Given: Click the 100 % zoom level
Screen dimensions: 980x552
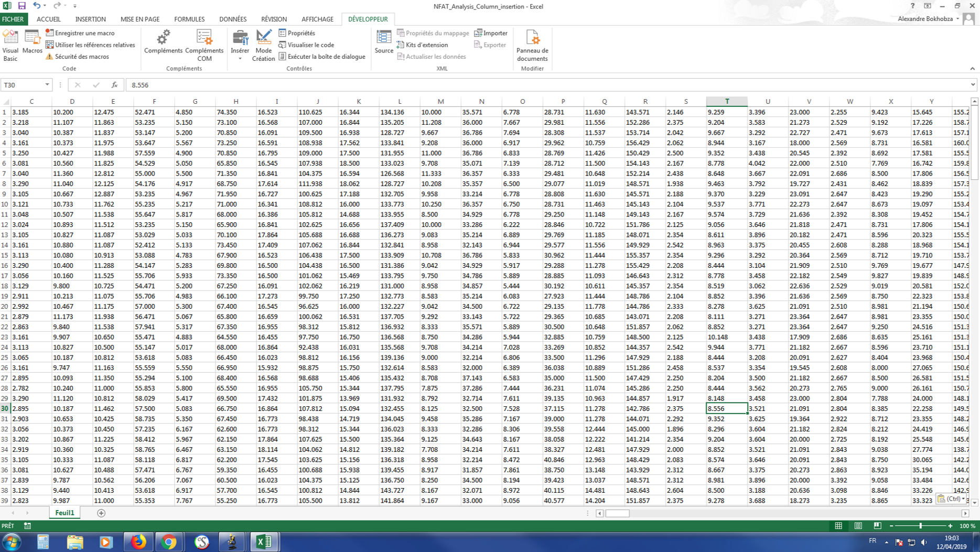Looking at the screenshot, I should pos(967,526).
